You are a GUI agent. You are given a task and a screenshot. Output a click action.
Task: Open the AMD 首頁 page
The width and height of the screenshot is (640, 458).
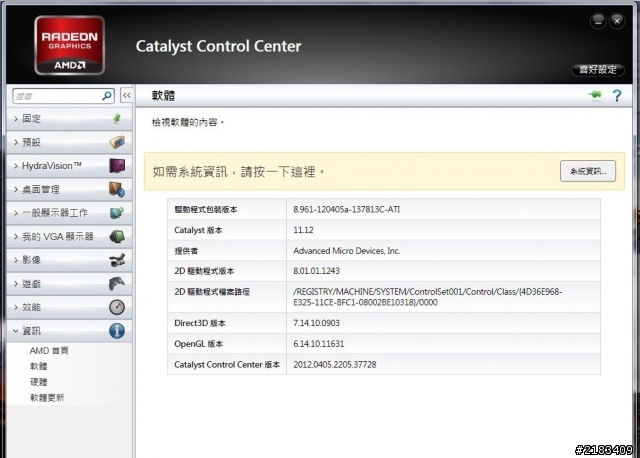coord(49,351)
